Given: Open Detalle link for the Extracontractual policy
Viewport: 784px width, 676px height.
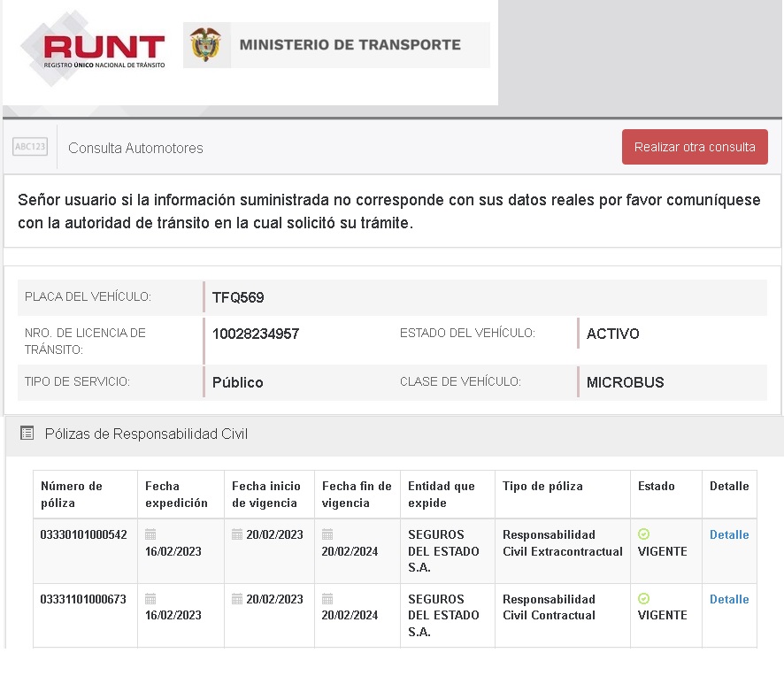Looking at the screenshot, I should [729, 534].
